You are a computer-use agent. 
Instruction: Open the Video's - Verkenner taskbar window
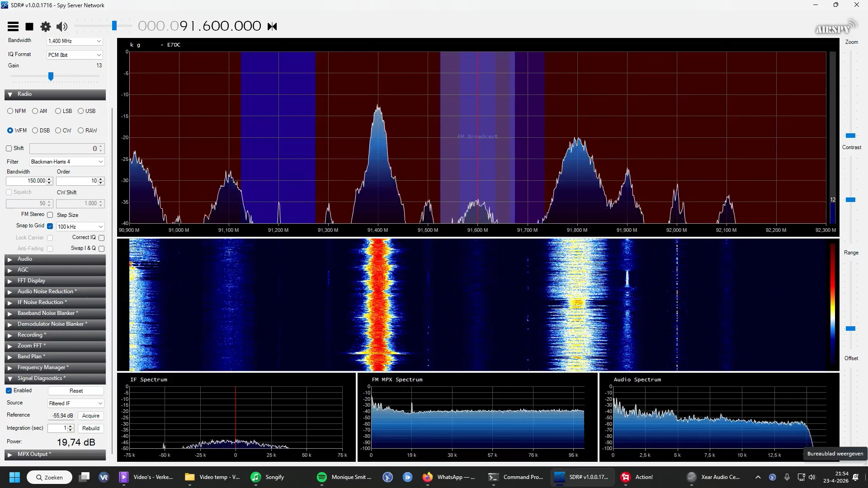click(146, 477)
